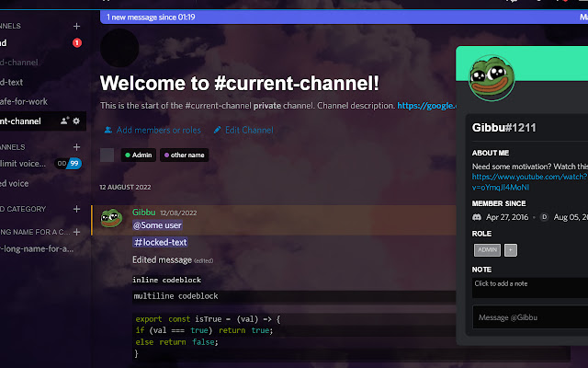
Task: Click the voice channel user limit badge 00/99
Action: point(68,164)
